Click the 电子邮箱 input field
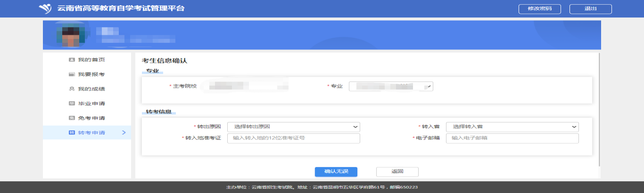 point(512,138)
